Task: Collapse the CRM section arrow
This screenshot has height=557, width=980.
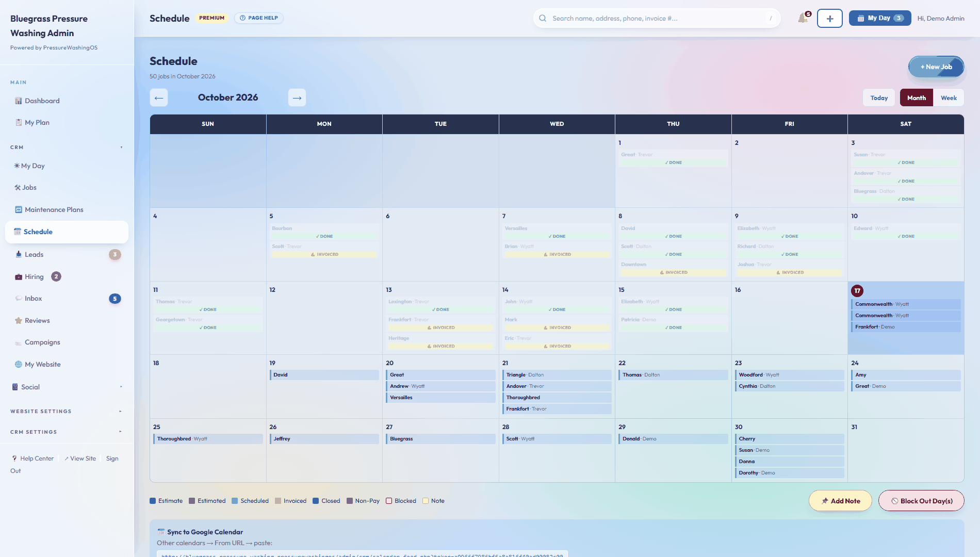Action: tap(121, 147)
